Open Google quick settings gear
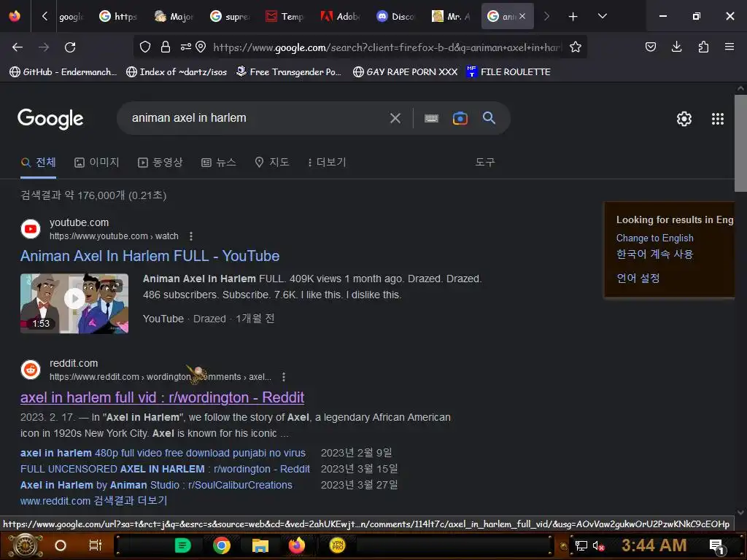747x560 pixels. coord(684,119)
